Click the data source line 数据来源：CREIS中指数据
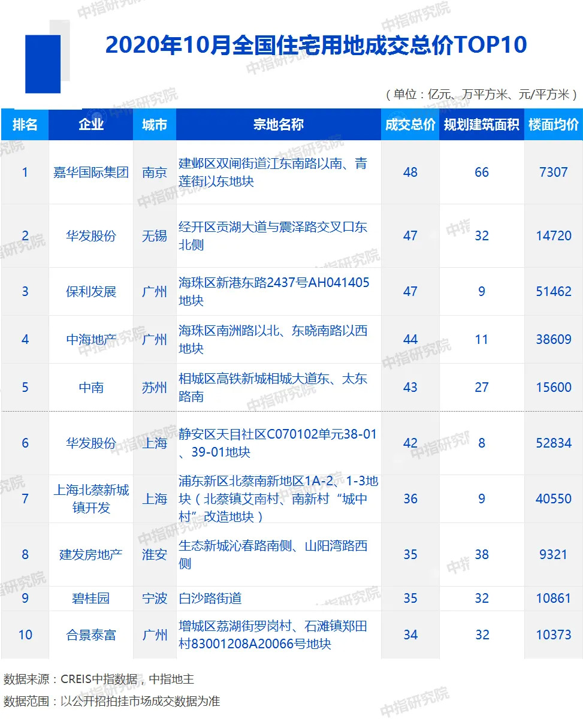The image size is (583, 728). click(x=99, y=679)
